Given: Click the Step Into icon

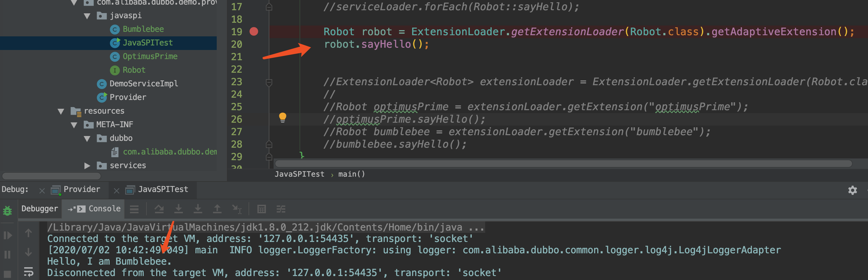Looking at the screenshot, I should pos(179,209).
